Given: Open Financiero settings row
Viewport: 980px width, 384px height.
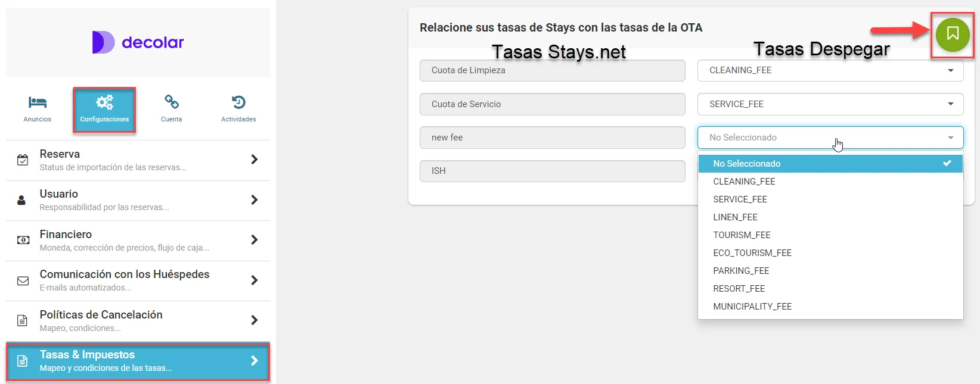Looking at the screenshot, I should pyautogui.click(x=138, y=241).
